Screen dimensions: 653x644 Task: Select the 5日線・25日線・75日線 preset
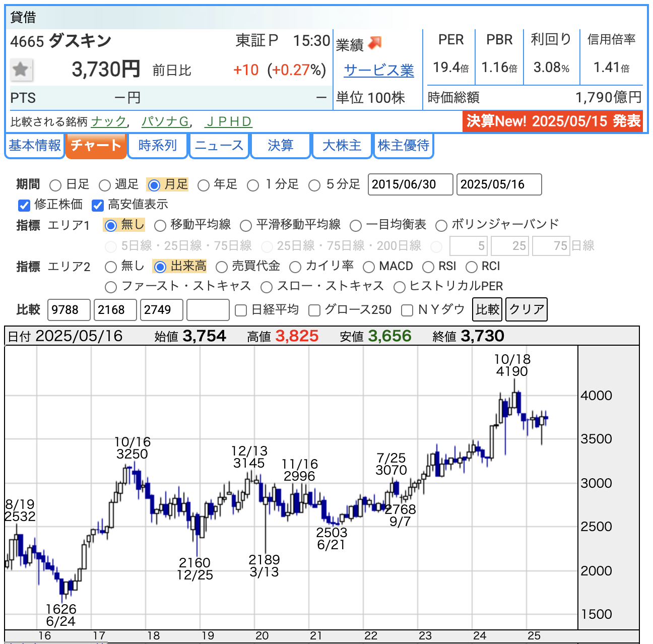click(x=110, y=246)
